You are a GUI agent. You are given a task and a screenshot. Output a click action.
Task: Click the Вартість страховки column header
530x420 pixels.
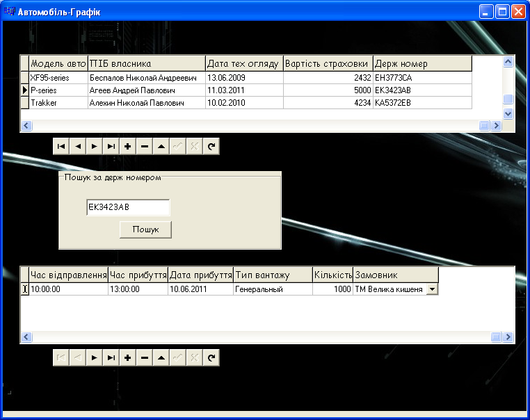[x=328, y=63]
